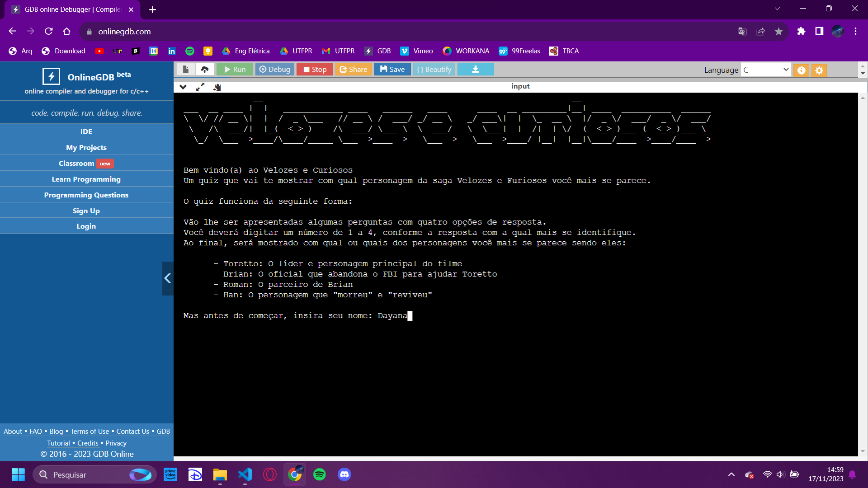Expand the console to fullscreen

click(200, 87)
